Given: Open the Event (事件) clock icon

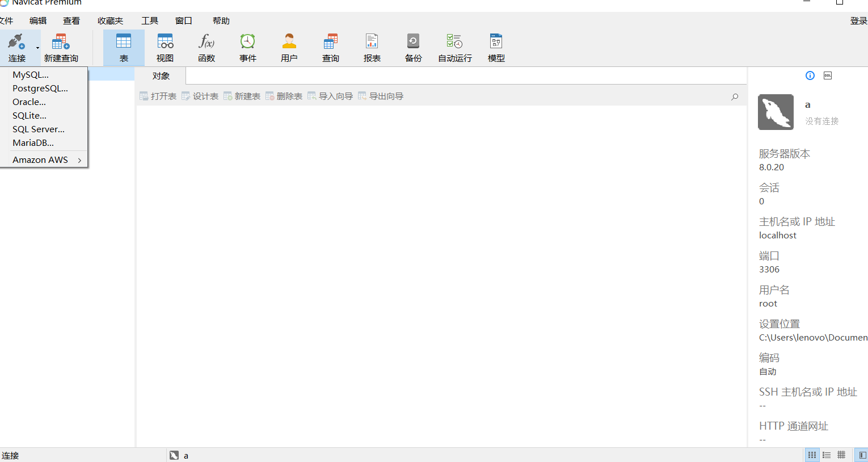Looking at the screenshot, I should pos(248,41).
